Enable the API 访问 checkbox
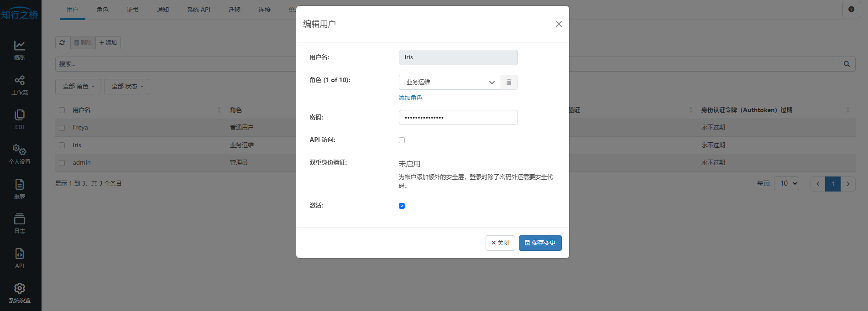 (402, 140)
